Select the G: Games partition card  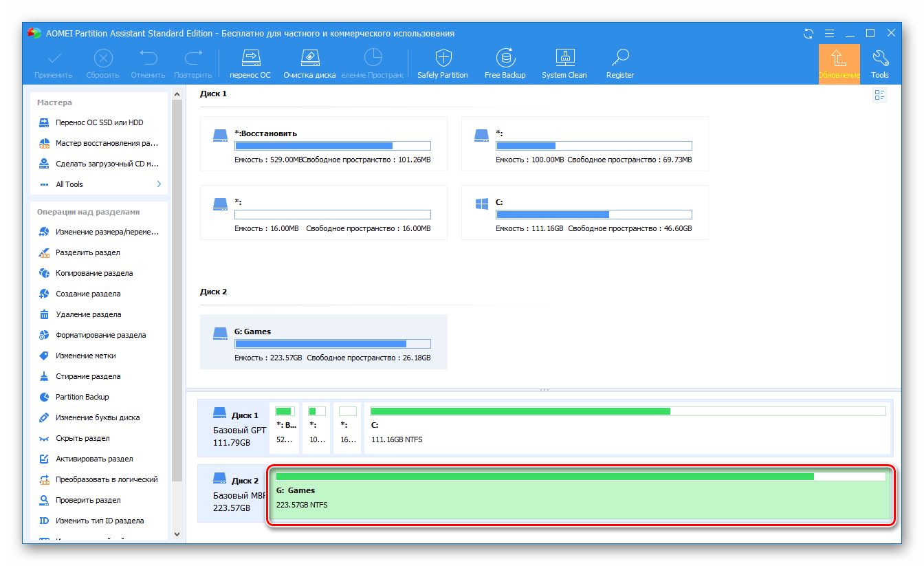pos(323,342)
